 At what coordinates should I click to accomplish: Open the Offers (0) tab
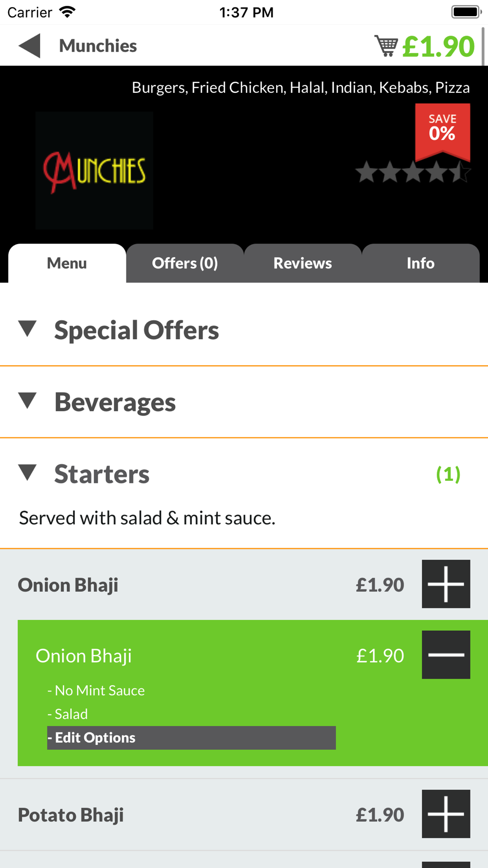(185, 263)
